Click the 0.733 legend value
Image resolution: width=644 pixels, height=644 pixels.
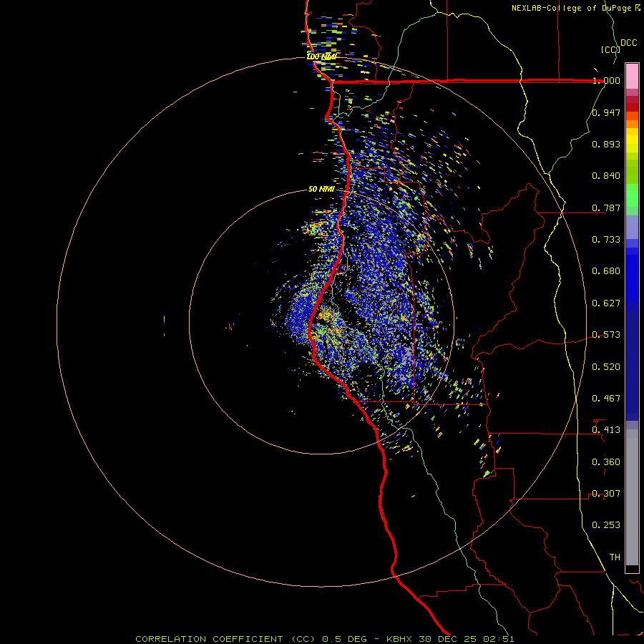point(606,240)
